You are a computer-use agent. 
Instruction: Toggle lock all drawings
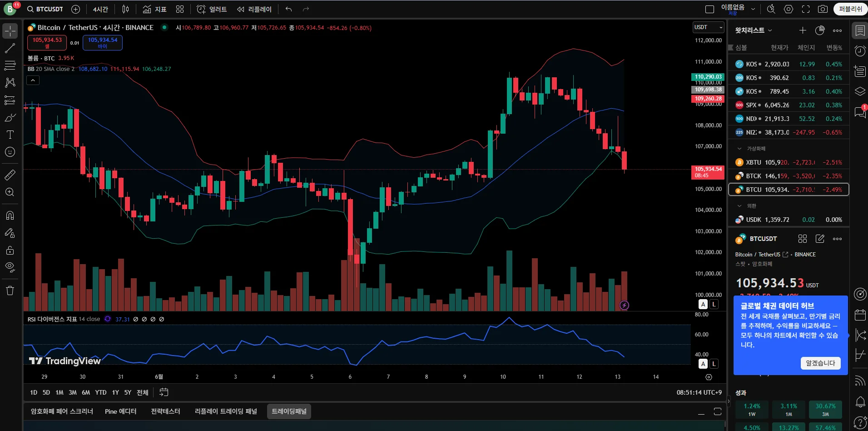click(x=10, y=250)
